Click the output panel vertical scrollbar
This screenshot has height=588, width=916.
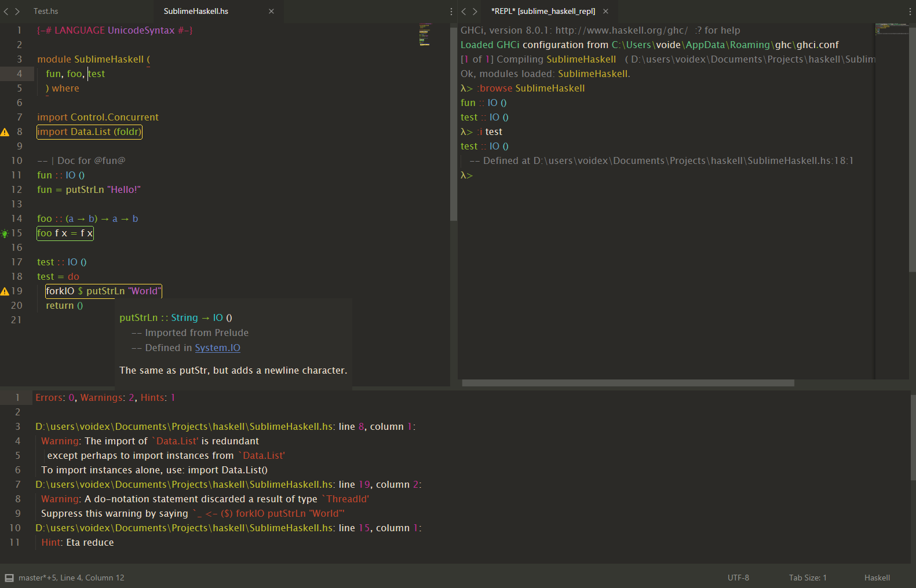(913, 437)
